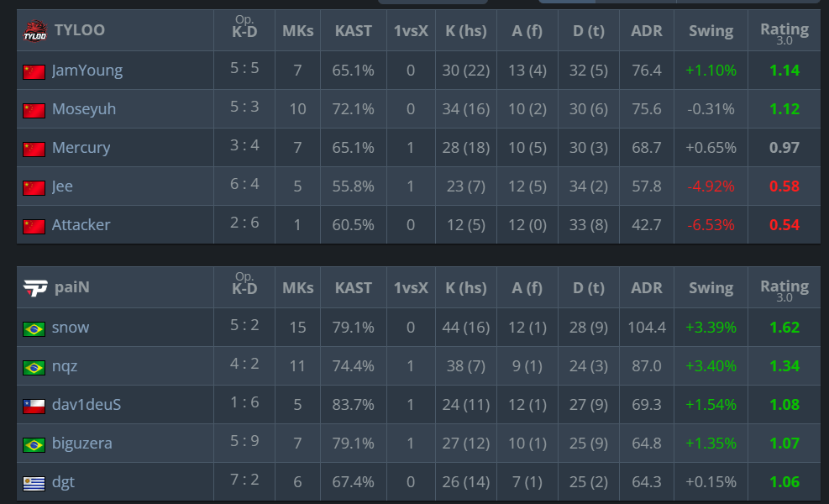The width and height of the screenshot is (829, 504).
Task: Open the paiN team name link
Action: (72, 287)
